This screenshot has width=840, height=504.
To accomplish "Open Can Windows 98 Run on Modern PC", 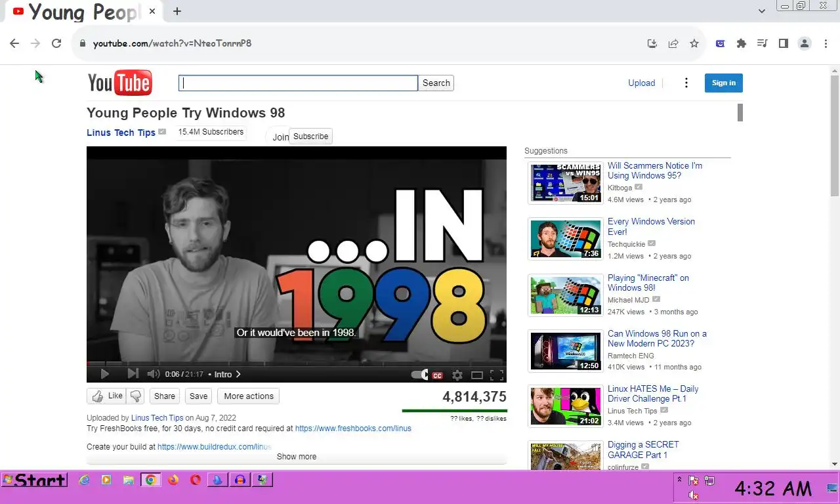I will click(657, 339).
